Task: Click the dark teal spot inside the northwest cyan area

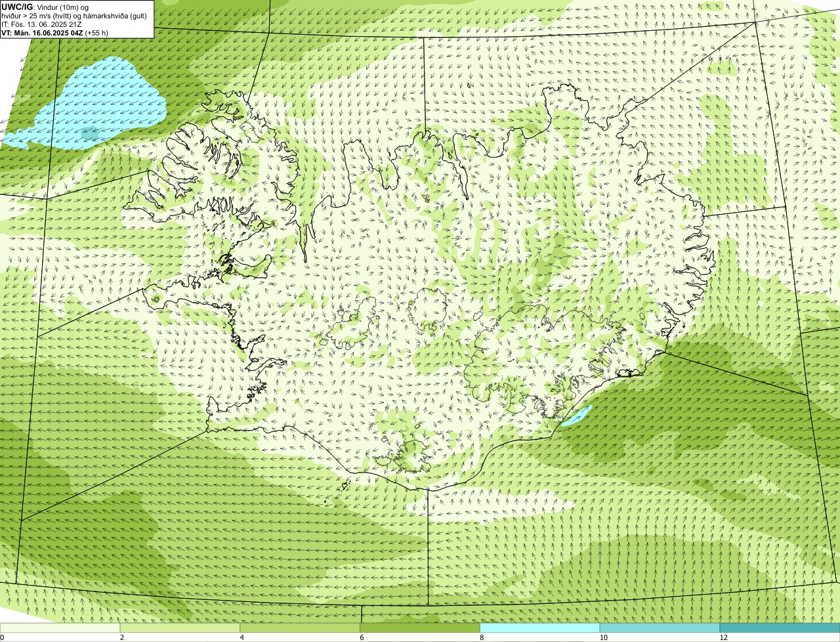Action: click(x=89, y=134)
